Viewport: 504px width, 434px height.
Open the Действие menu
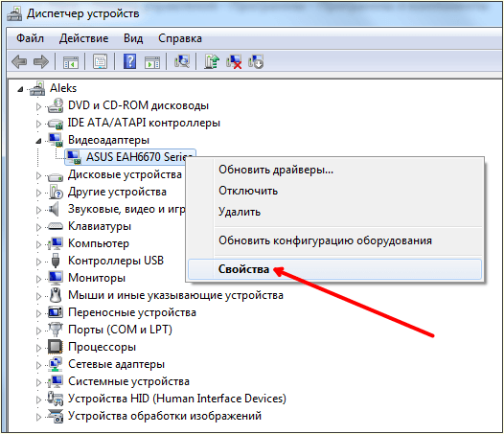click(x=84, y=38)
